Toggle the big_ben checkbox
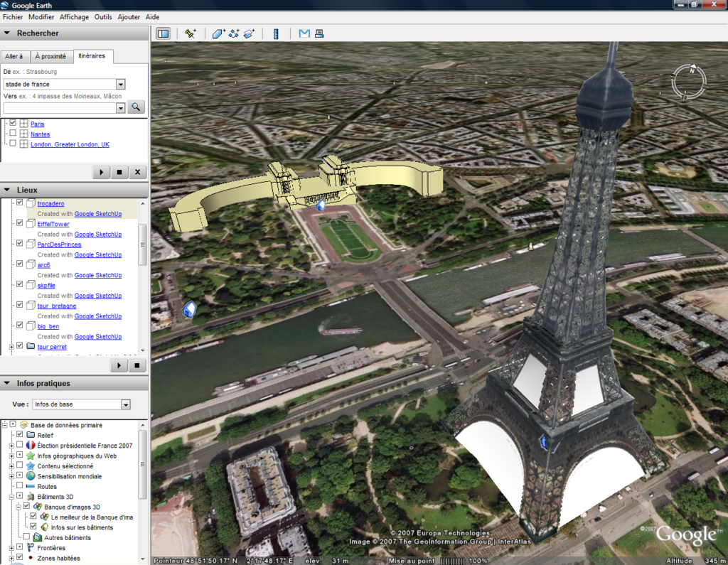Screen dimensions: 728x565 coord(19,325)
